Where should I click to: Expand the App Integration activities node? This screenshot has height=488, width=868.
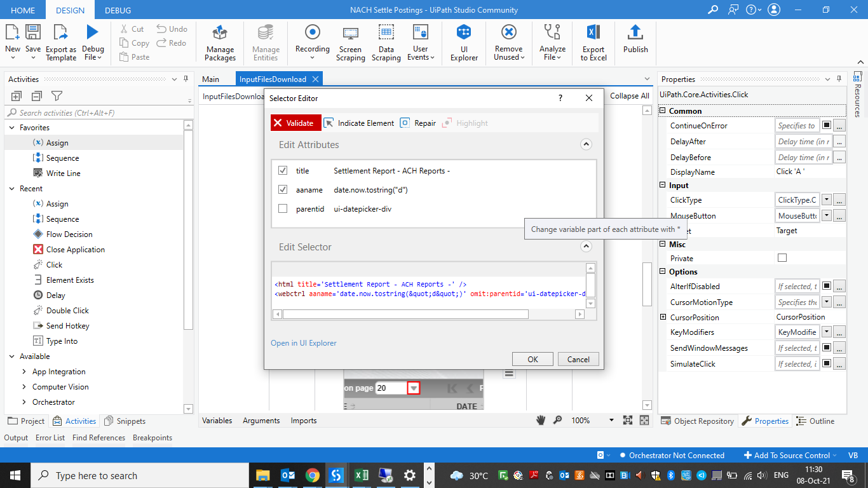24,372
